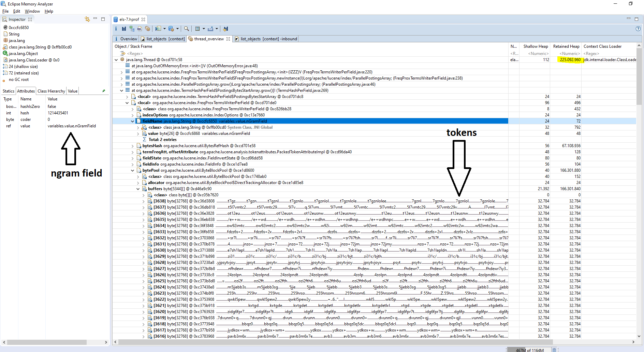Open the Run Expert System Test dropdown arrow
Image resolution: width=644 pixels, height=352 pixels.
(x=164, y=29)
